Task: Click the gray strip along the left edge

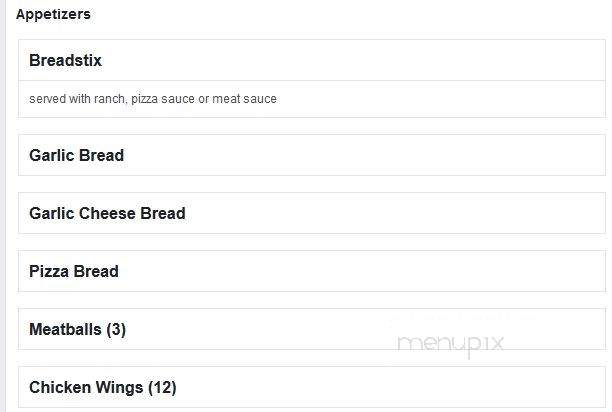Action: point(3,206)
